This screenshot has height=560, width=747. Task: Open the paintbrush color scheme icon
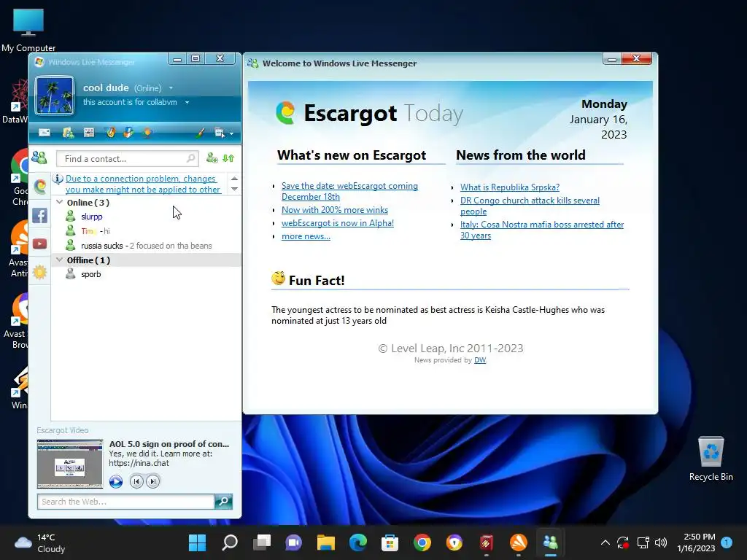(200, 133)
